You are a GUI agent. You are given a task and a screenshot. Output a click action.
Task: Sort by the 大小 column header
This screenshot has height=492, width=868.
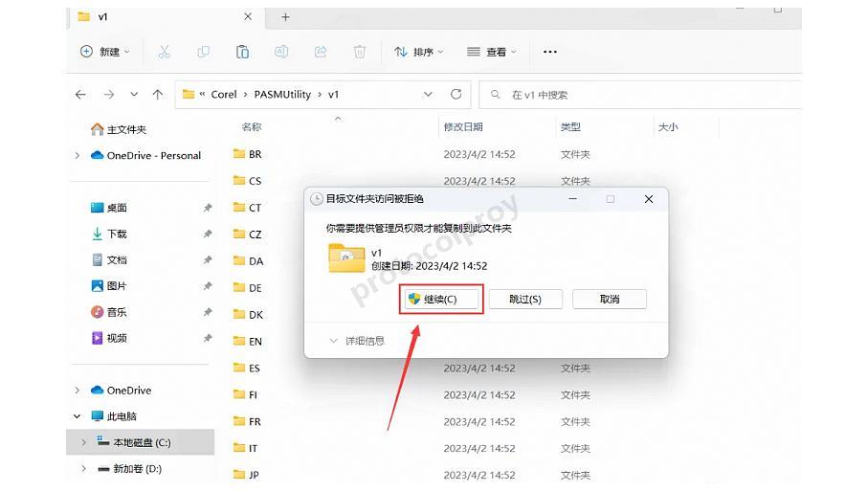[x=668, y=127]
